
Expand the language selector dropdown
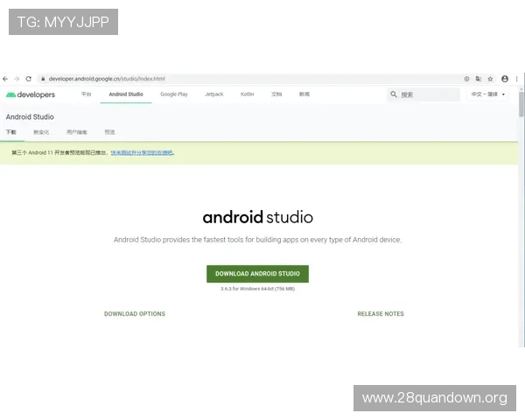pyautogui.click(x=488, y=94)
